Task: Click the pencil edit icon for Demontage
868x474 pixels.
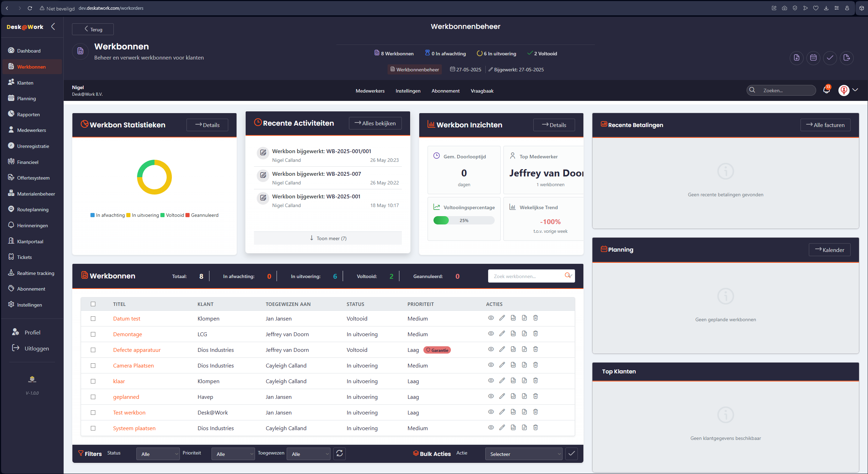Action: point(502,333)
